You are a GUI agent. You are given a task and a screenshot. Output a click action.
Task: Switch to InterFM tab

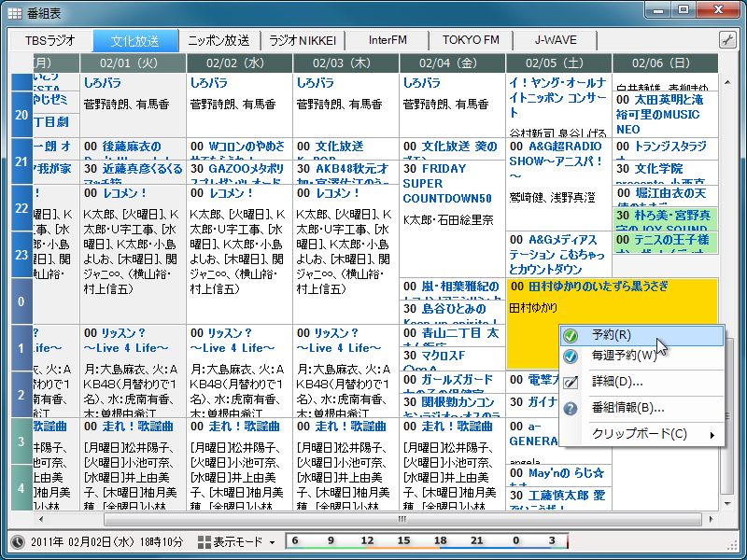(388, 40)
